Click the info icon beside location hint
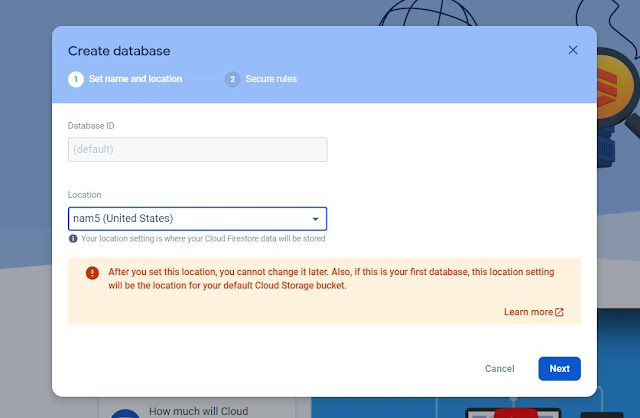The width and height of the screenshot is (640, 418). click(x=73, y=239)
